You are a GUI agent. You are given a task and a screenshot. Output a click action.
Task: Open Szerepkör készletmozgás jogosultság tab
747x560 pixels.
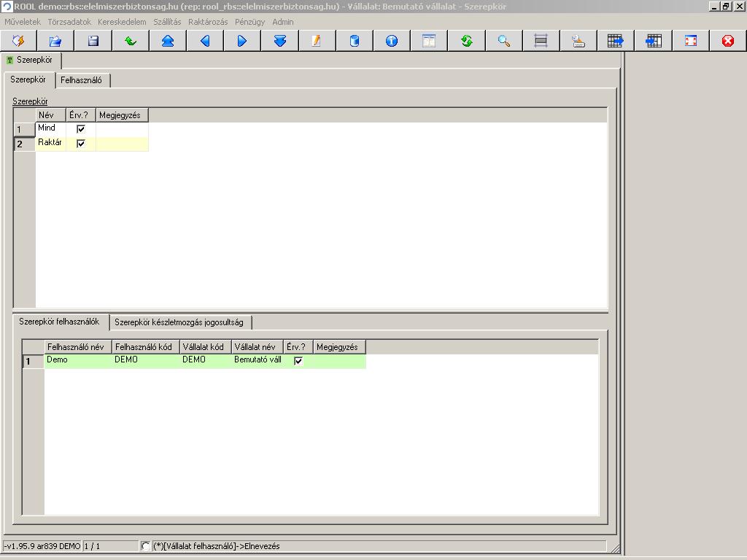point(179,322)
